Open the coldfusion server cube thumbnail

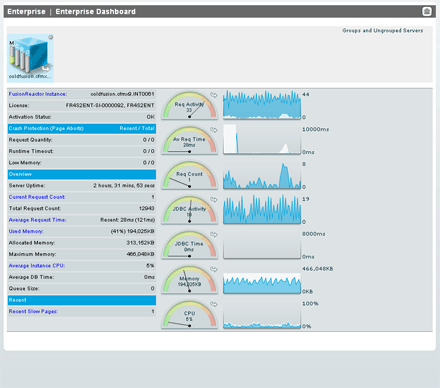(x=30, y=58)
